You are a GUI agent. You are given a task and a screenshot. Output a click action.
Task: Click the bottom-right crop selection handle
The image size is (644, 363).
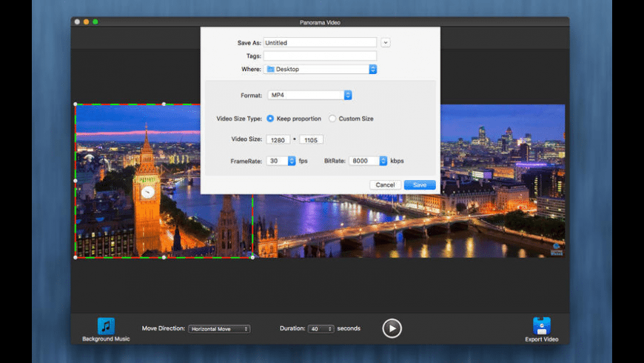(252, 257)
